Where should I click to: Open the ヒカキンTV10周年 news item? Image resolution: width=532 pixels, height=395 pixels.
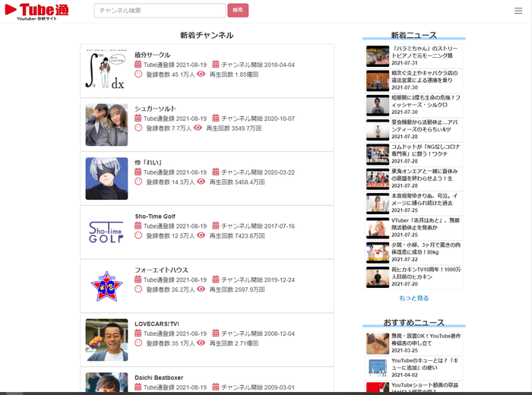click(x=427, y=274)
